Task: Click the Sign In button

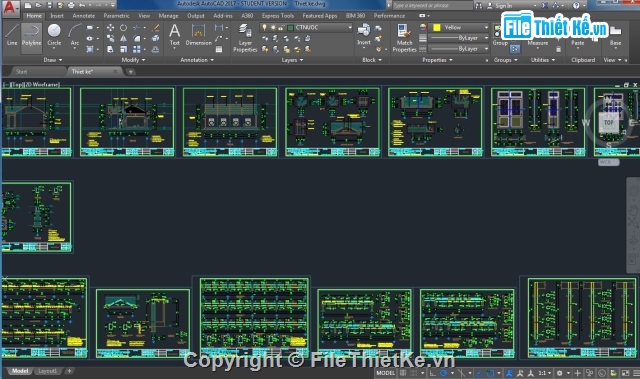Action: [500, 5]
